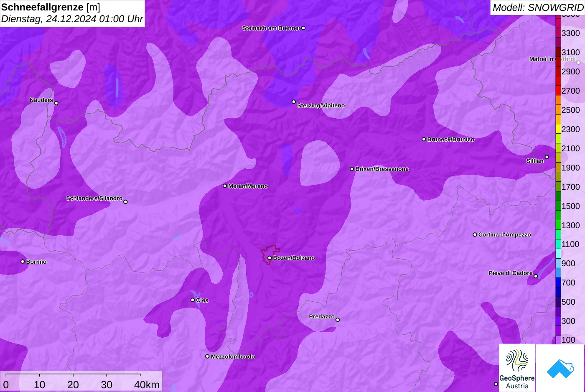Click the Steinach am Brenner marker dot
The height and width of the screenshot is (392, 585).
coord(303,28)
